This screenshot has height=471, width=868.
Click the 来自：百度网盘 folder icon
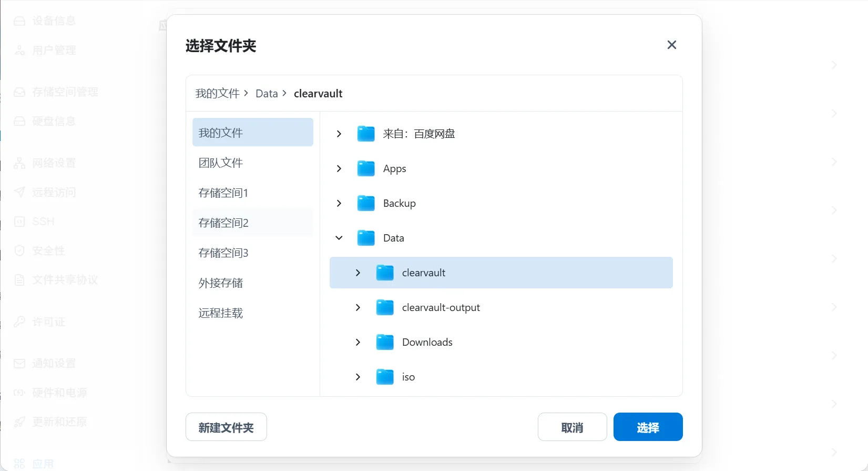click(x=366, y=134)
